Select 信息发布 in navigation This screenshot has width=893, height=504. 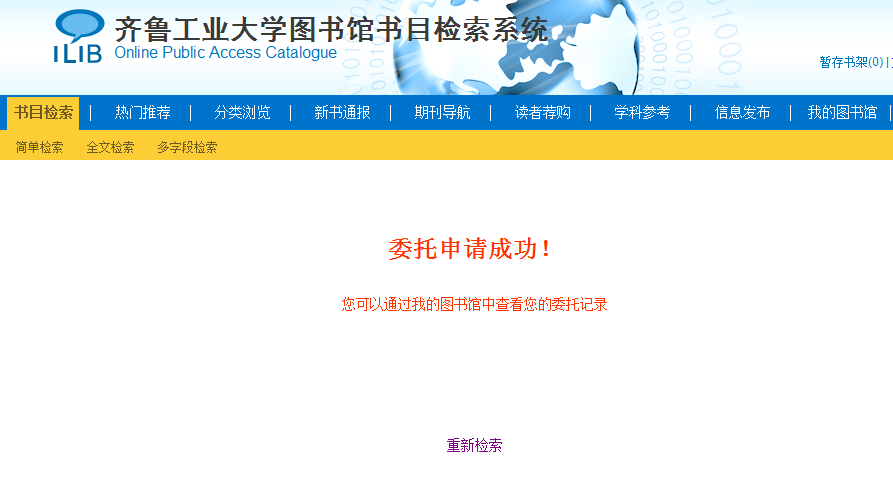742,113
